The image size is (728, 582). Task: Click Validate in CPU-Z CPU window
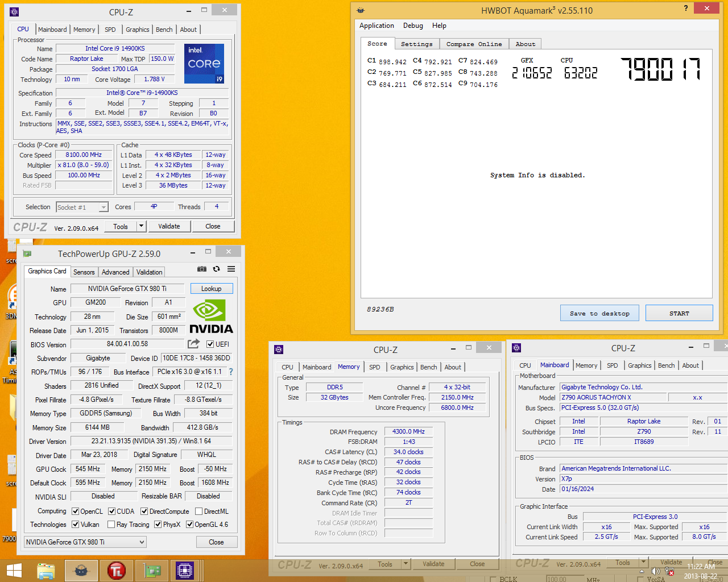169,226
